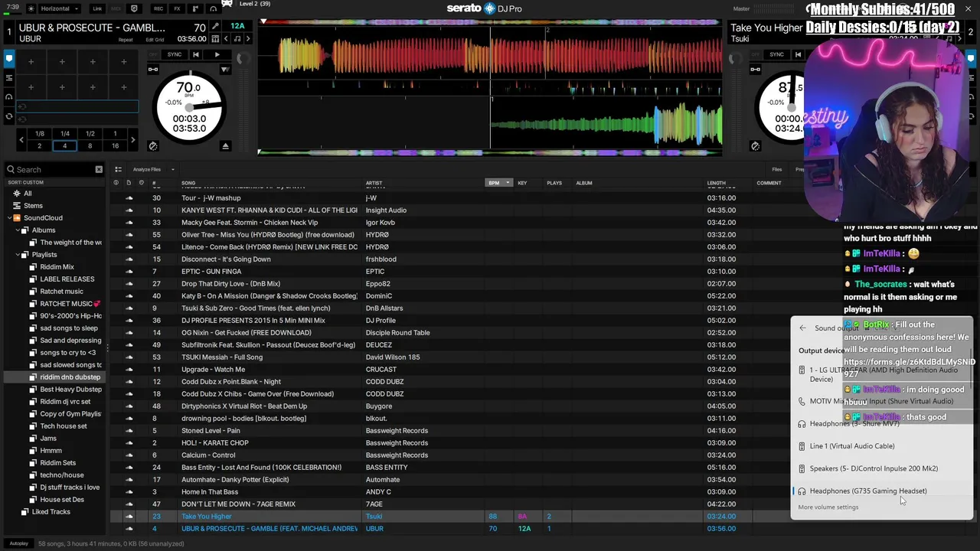This screenshot has height=551, width=980.
Task: Click deck 1 track overview waveform strip
Action: (x=490, y=21)
